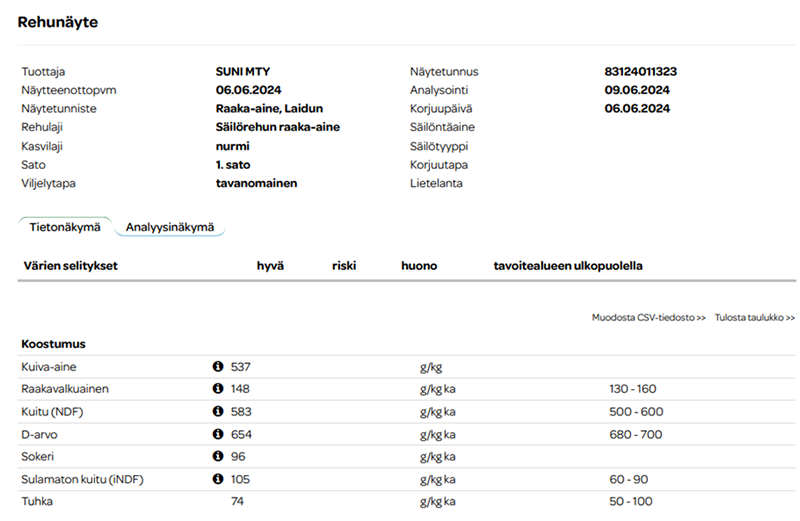Screen dimensions: 800x521
Task: Click the riski legend label
Action: point(344,266)
